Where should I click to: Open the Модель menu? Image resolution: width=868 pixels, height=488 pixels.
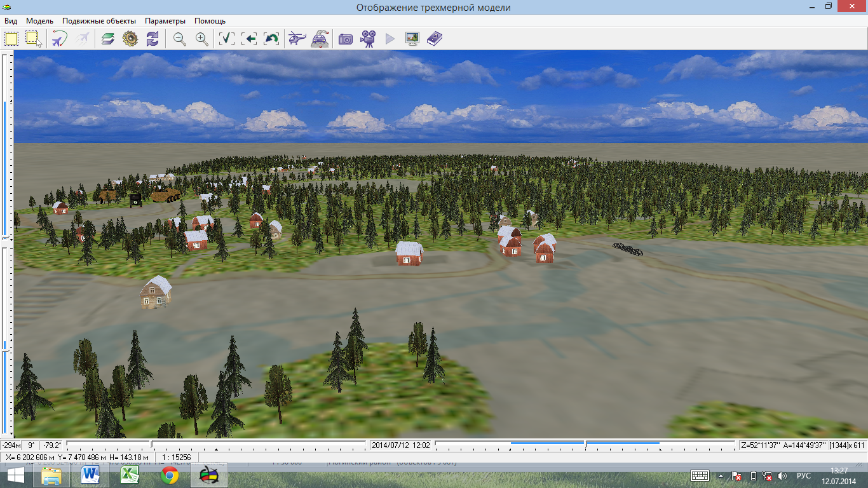pos(39,21)
